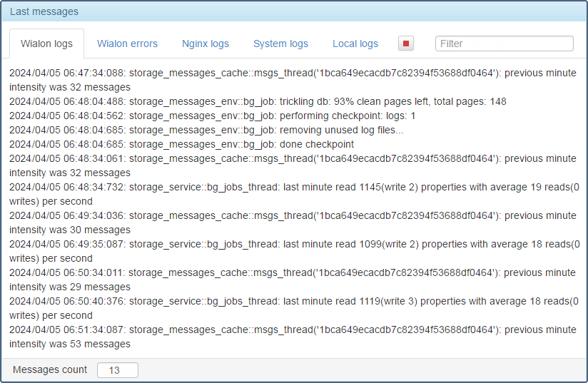Click the intensity was 53 messages entry
The image size is (588, 383).
tap(293, 337)
